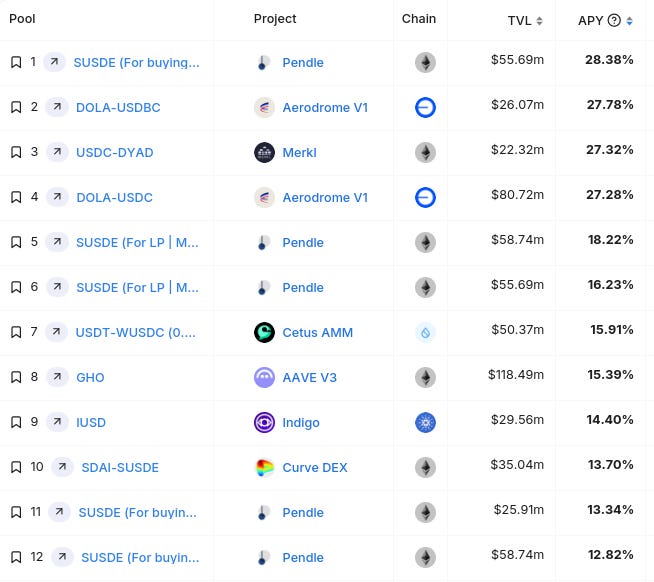Click the Cardano chain icon in IUSD row
Image resolution: width=654 pixels, height=582 pixels.
[x=425, y=422]
